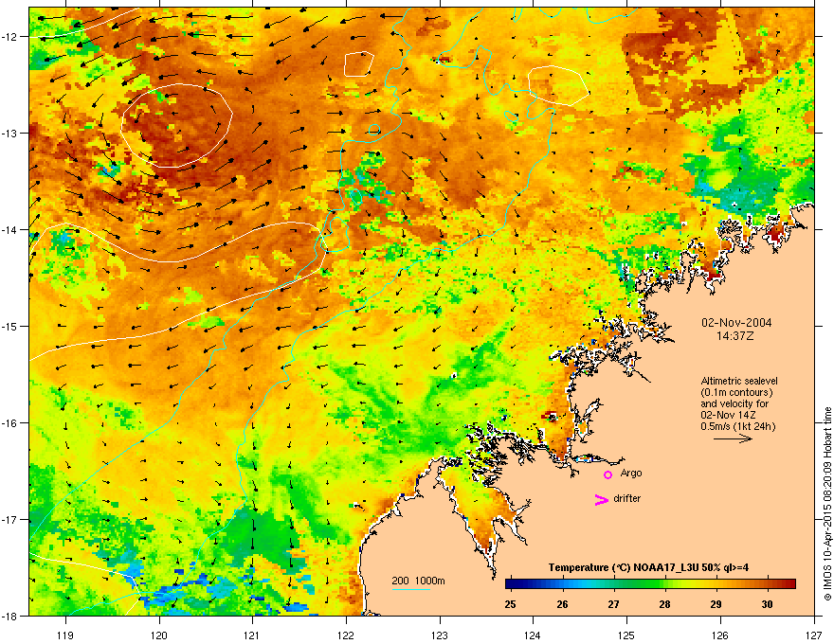Click the "(0.1m contours)" caption line

coord(736,392)
